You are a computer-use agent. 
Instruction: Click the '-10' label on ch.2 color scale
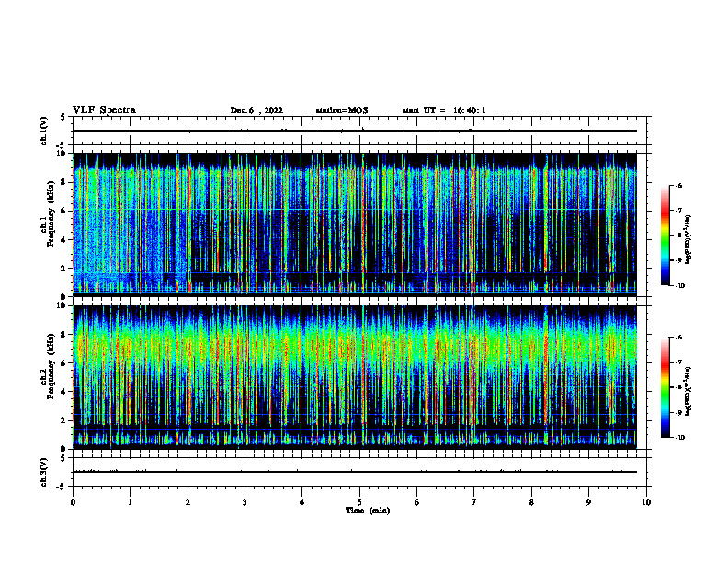click(x=679, y=438)
